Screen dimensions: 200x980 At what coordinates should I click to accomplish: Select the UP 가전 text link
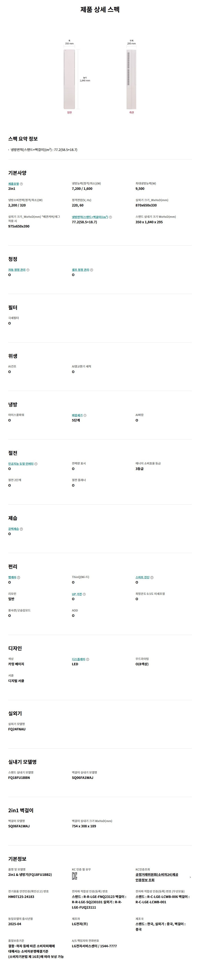tap(77, 594)
